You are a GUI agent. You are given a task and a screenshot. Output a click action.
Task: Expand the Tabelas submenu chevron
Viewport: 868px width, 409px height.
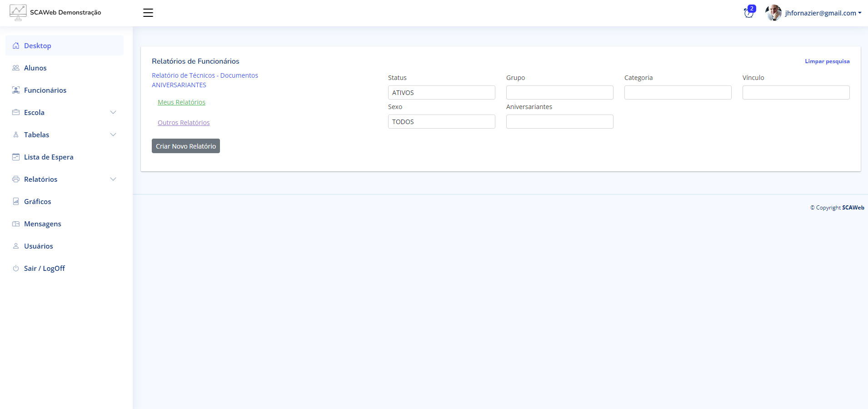click(x=113, y=135)
